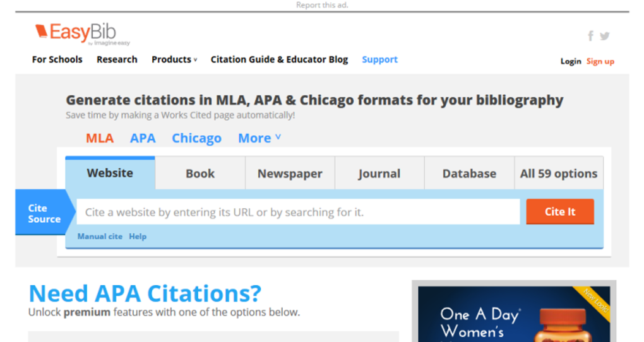Select the Chicago citation style
Image resolution: width=644 pixels, height=342 pixels.
[x=196, y=138]
